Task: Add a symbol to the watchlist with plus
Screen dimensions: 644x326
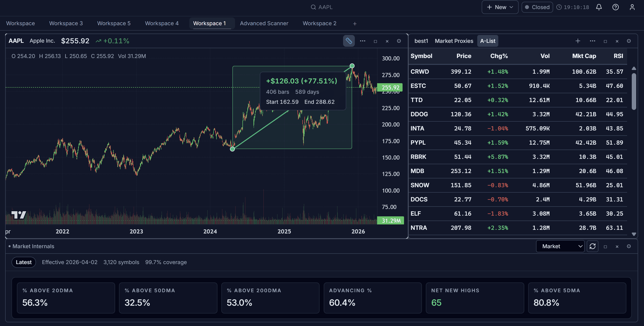Action: pos(578,41)
